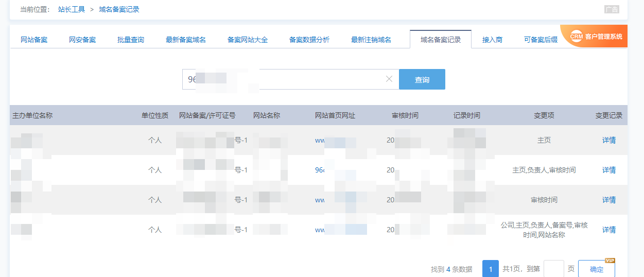The image size is (644, 277).
Task: Click the 网站备案/许可证号 column header
Action: pos(207,115)
